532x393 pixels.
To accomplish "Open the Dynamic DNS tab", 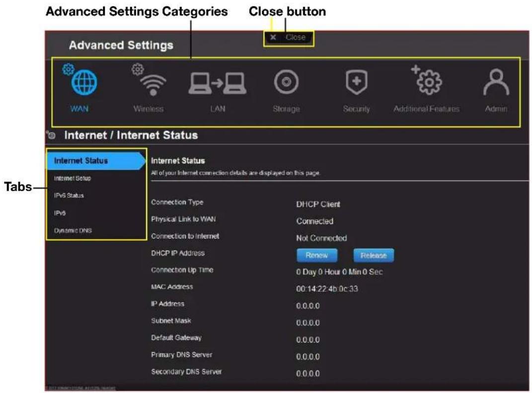I will (73, 231).
